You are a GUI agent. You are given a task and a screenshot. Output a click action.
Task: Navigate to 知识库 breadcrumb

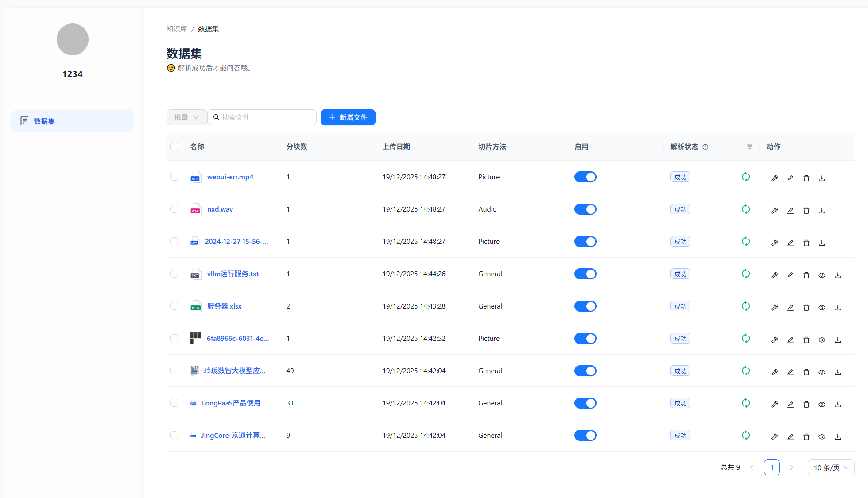(x=177, y=29)
